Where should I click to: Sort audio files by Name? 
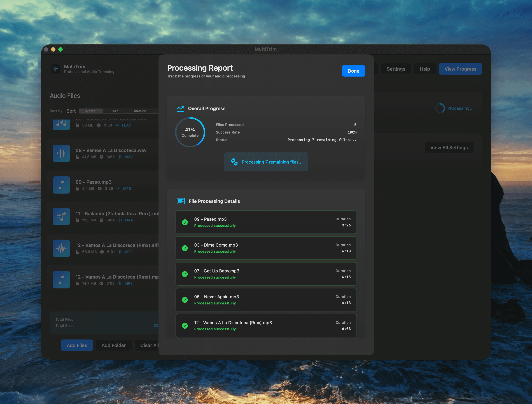[91, 111]
